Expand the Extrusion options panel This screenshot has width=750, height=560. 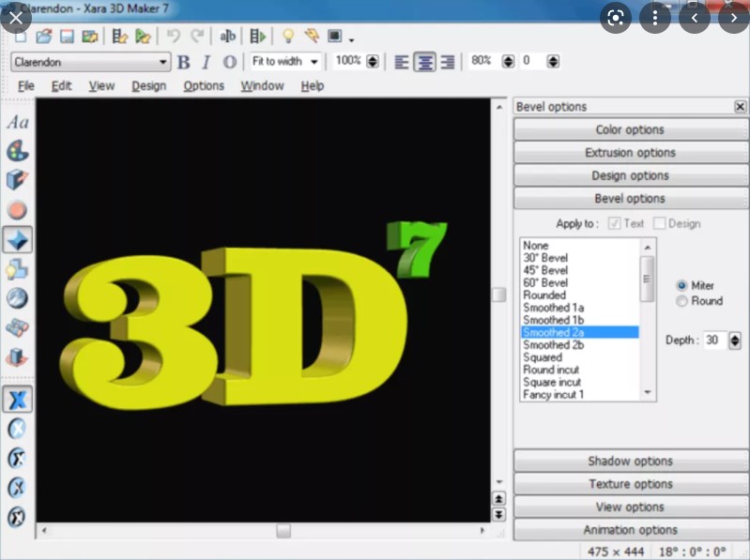coord(631,152)
